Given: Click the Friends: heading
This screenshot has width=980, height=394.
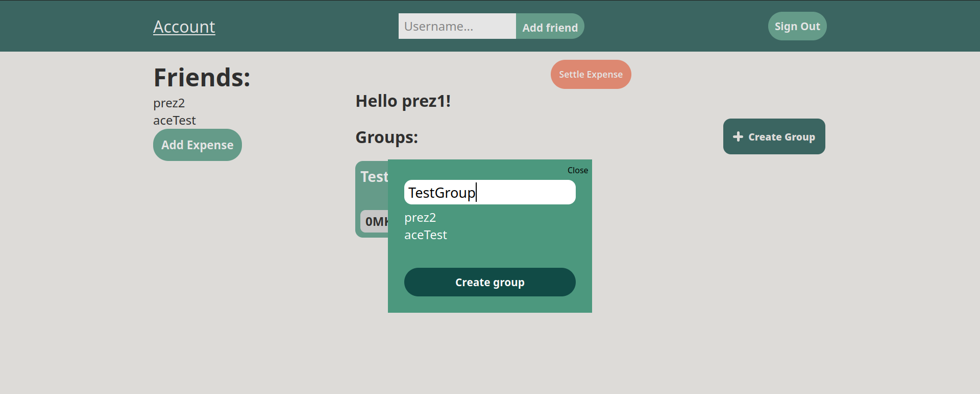Looking at the screenshot, I should click(x=202, y=78).
